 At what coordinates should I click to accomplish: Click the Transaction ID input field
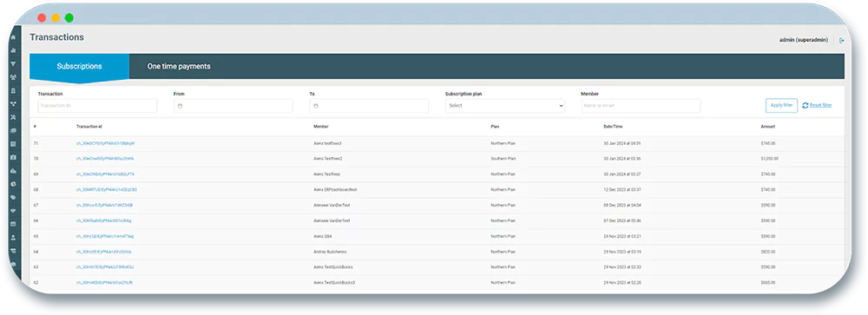click(97, 106)
